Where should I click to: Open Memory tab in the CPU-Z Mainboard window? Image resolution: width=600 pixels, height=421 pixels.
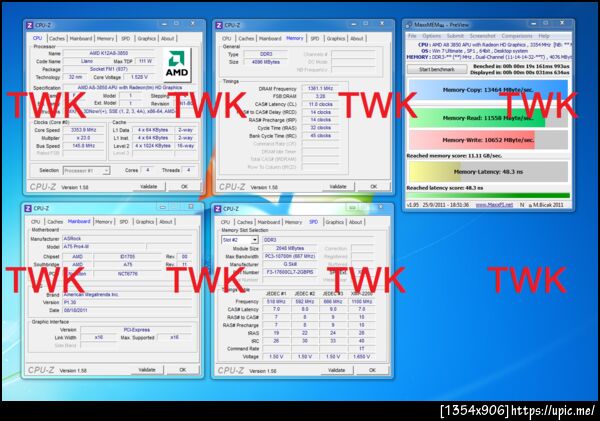pos(104,222)
